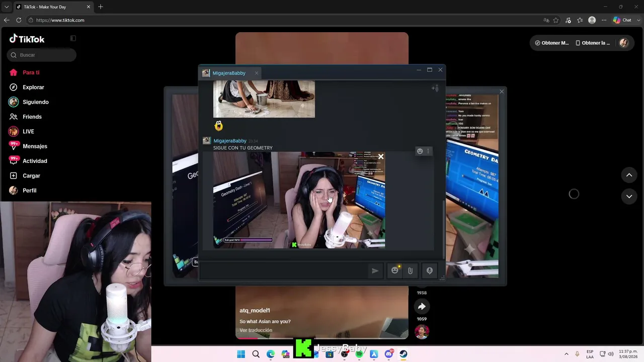Go to next TikTok video
The width and height of the screenshot is (644, 362).
tap(629, 197)
